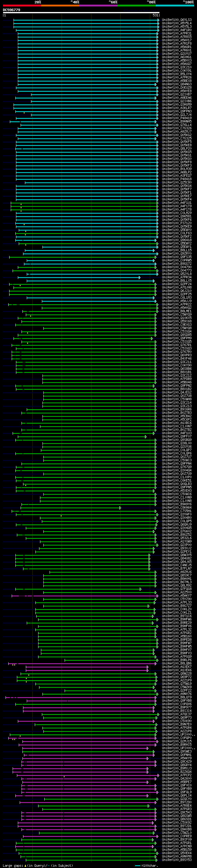Select the label UniRef100_C0KY91
The width and height of the screenshot is (197, 868).
click(176, 71)
